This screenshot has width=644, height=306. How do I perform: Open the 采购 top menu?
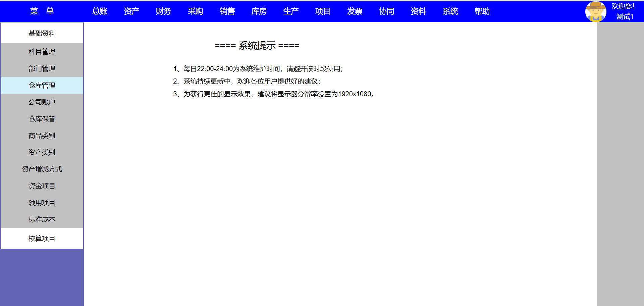tap(195, 11)
